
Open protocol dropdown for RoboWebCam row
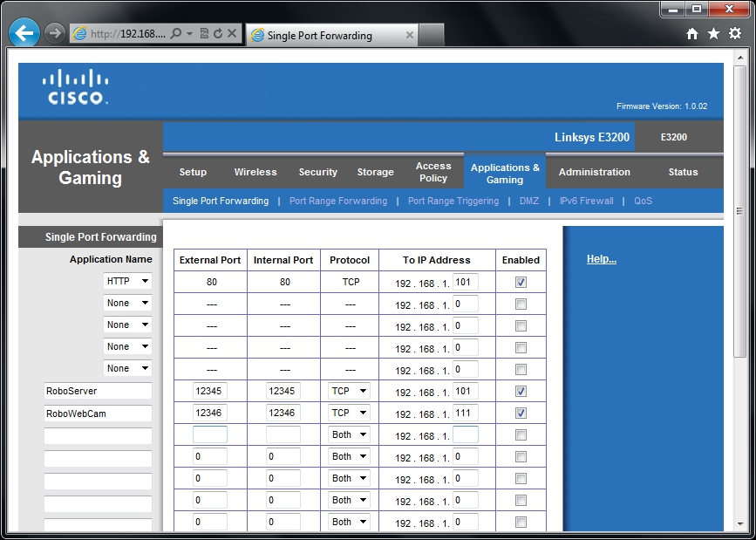[x=349, y=413]
